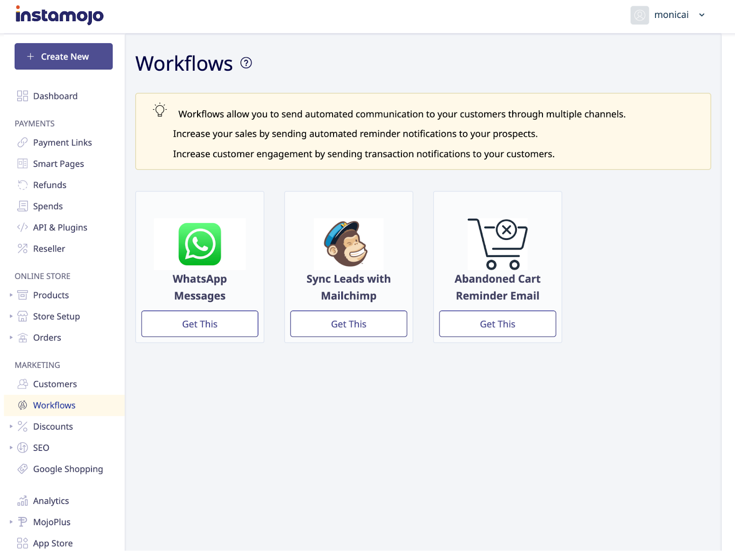This screenshot has height=560, width=735.
Task: Click Get This under WhatsApp Messages
Action: point(200,324)
